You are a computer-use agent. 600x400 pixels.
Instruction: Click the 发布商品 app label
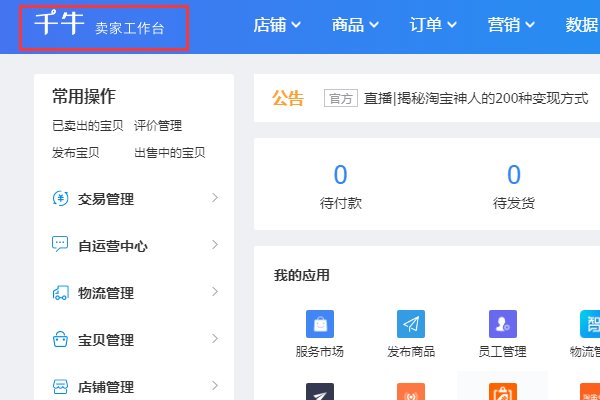point(411,351)
